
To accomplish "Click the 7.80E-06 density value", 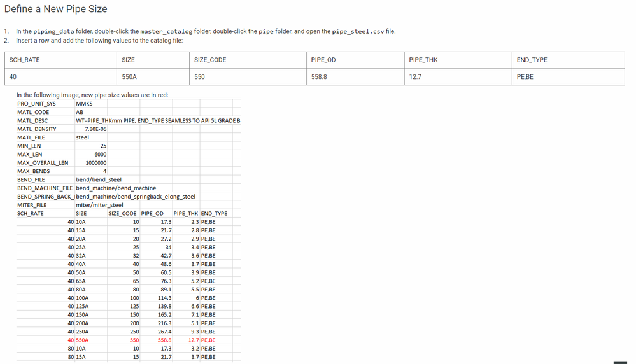I will pyautogui.click(x=95, y=129).
